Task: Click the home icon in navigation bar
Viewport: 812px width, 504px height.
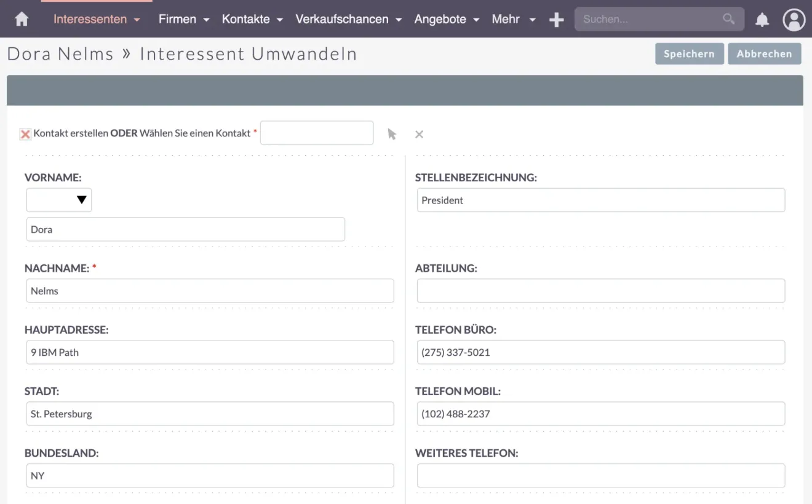Action: (x=22, y=20)
